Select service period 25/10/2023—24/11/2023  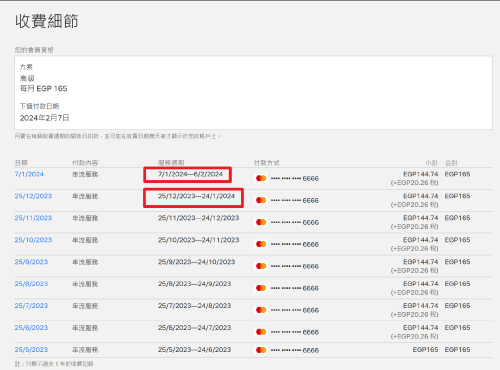[x=198, y=240]
